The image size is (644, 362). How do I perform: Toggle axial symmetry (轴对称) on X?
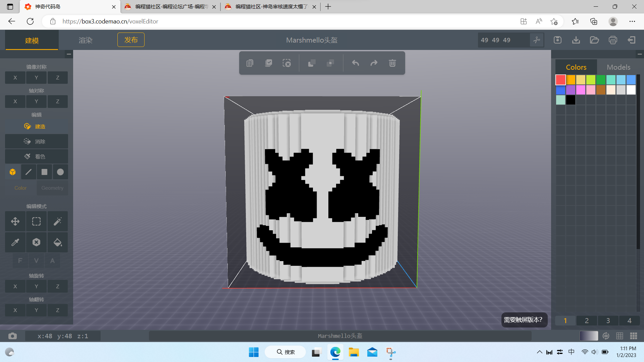point(15,102)
